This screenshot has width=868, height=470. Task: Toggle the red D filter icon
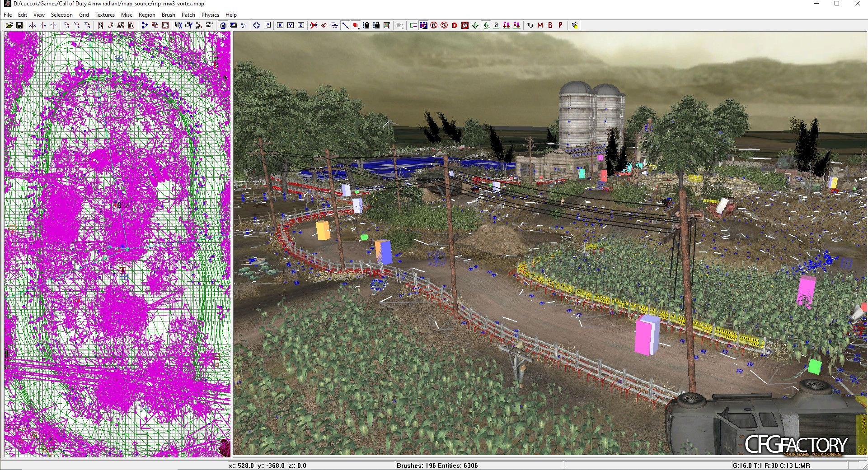tap(455, 25)
